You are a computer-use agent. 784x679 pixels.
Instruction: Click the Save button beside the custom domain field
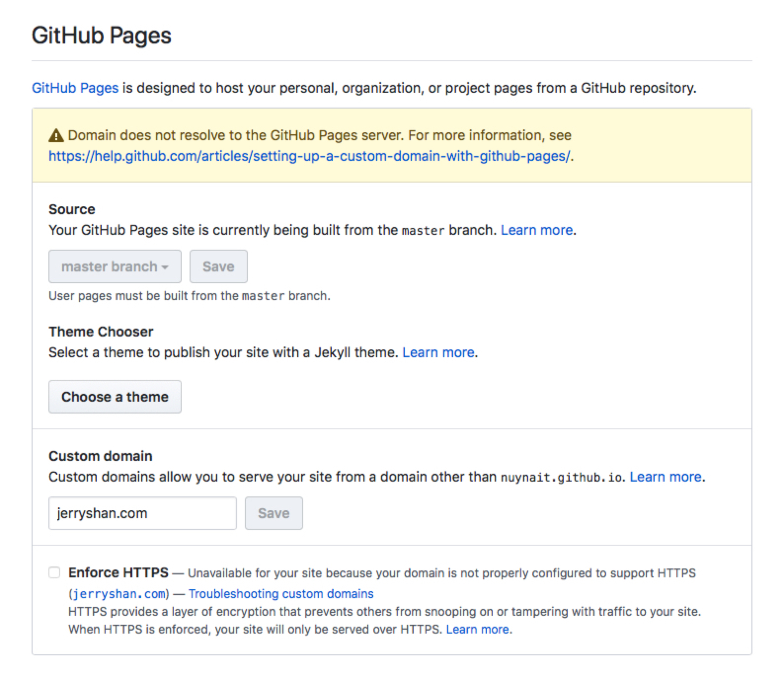pos(274,513)
